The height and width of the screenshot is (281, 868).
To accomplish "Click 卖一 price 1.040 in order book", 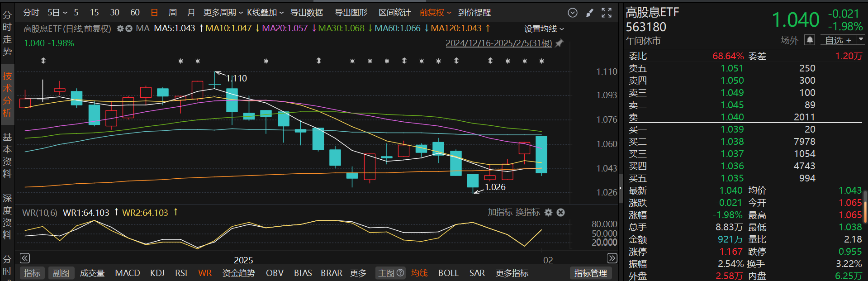I will pyautogui.click(x=732, y=117).
